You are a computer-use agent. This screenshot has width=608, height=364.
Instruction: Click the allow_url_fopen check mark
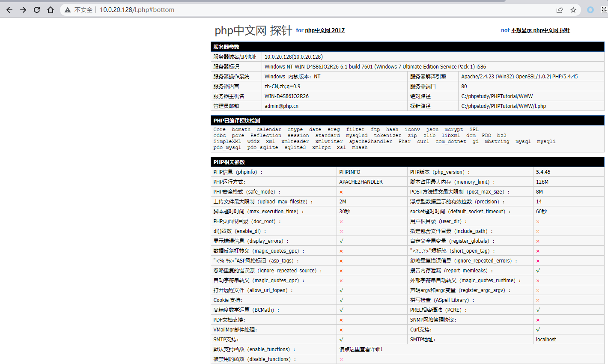pos(341,290)
